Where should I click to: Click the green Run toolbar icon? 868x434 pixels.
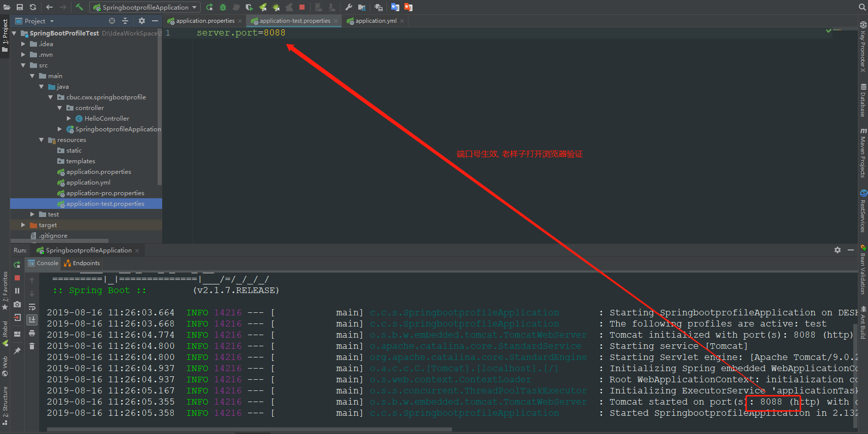coord(209,7)
